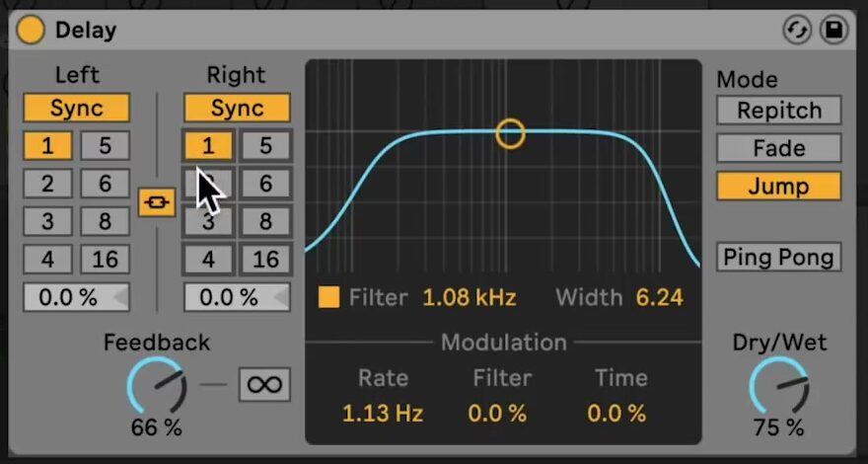Select Right delay time 8

click(x=265, y=221)
